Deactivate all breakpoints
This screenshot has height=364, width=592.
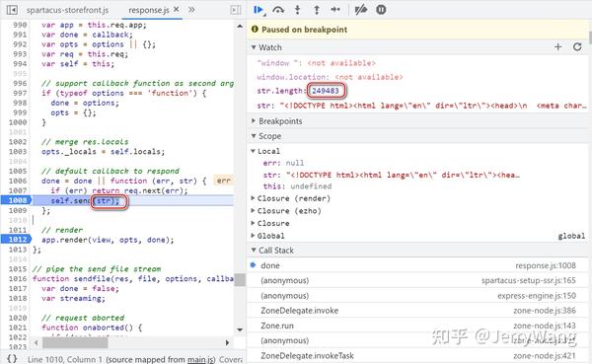click(361, 10)
